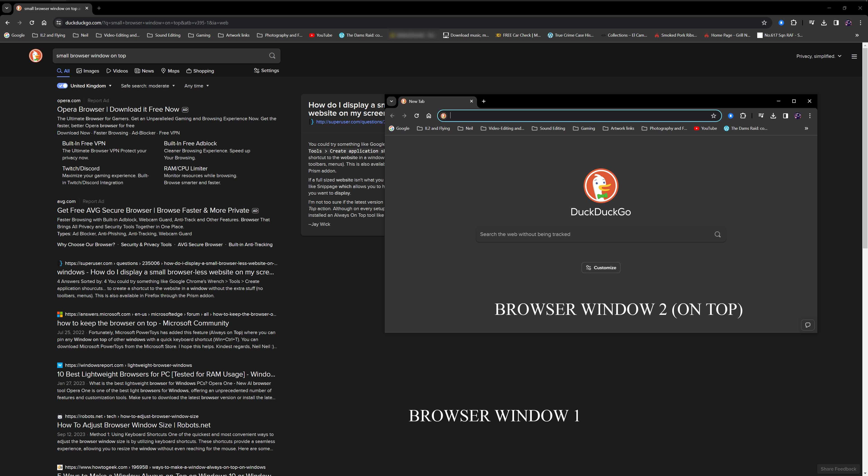This screenshot has height=476, width=868.
Task: Open Downloads icon in browser window 2
Action: (x=773, y=115)
